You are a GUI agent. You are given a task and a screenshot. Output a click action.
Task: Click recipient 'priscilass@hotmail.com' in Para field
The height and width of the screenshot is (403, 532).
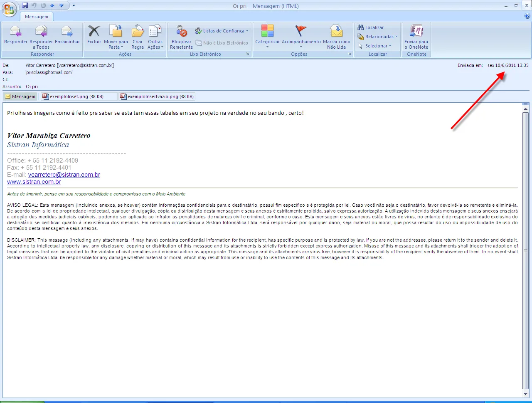(49, 72)
